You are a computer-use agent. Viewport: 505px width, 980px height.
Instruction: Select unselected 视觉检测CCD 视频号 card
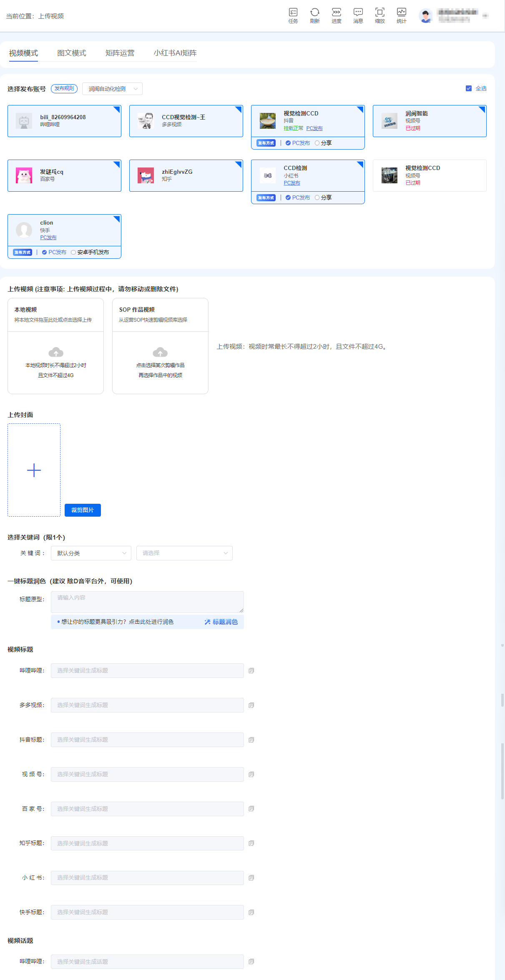tap(430, 175)
